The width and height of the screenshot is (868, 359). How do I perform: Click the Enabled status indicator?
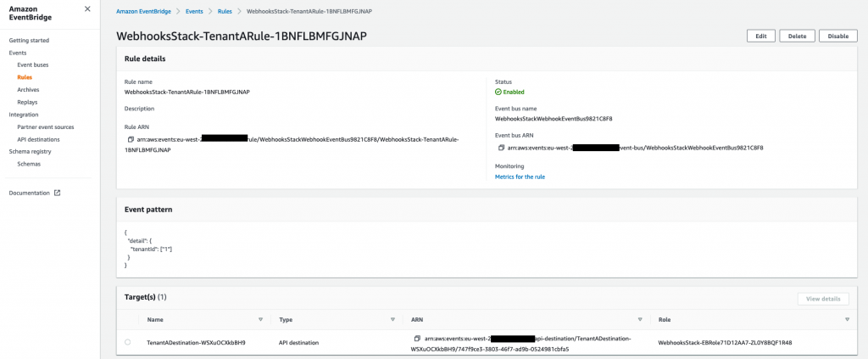[509, 92]
